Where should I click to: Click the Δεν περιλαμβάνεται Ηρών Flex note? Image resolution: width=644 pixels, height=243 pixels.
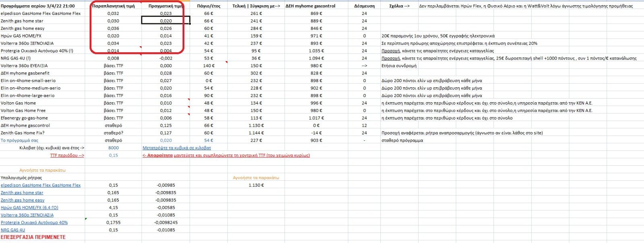526,6
